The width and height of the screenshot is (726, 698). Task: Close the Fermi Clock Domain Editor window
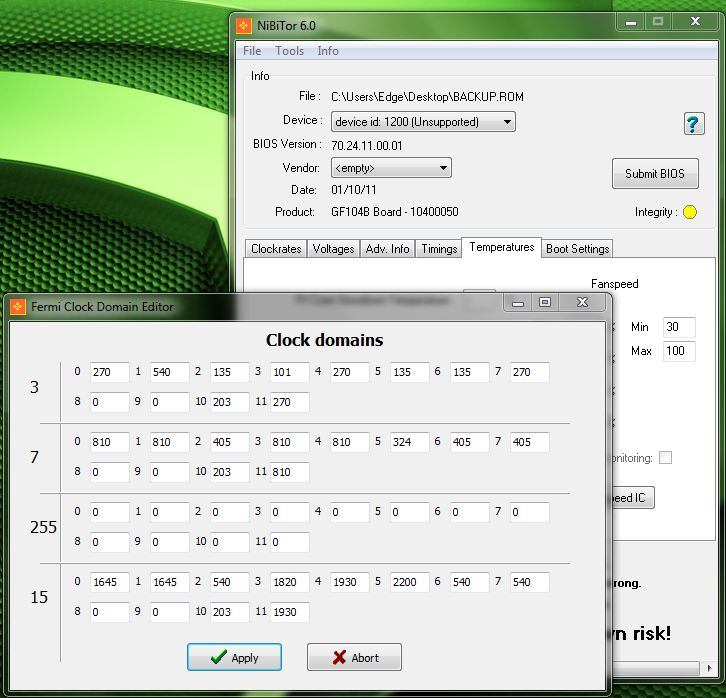[582, 302]
